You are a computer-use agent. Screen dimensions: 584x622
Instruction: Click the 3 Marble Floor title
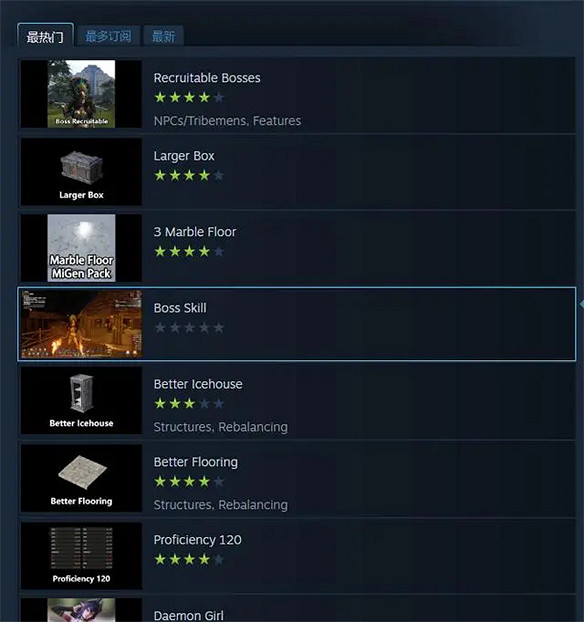(x=195, y=232)
